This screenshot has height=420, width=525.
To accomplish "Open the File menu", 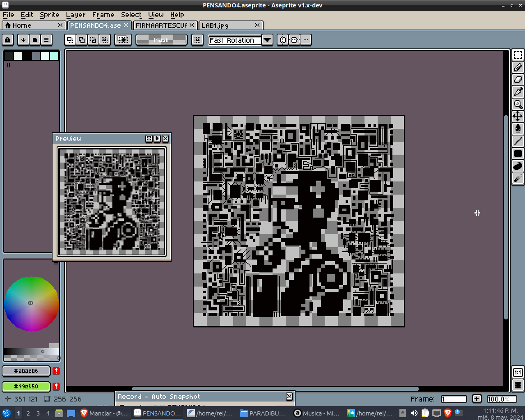I will point(8,15).
